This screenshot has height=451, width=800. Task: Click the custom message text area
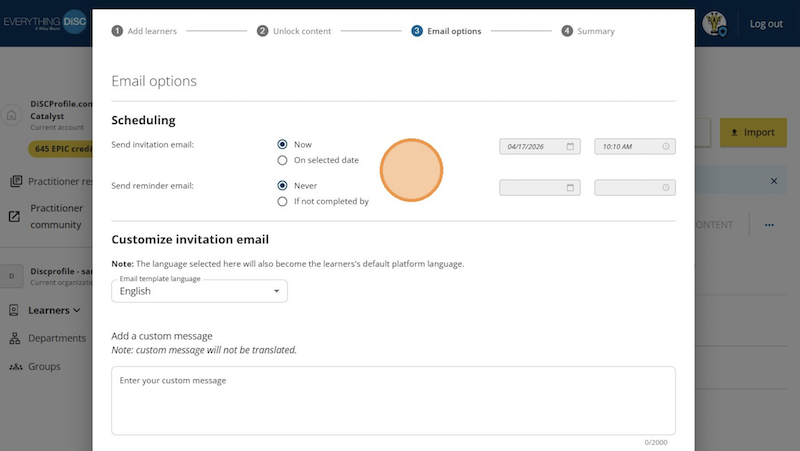tap(393, 400)
